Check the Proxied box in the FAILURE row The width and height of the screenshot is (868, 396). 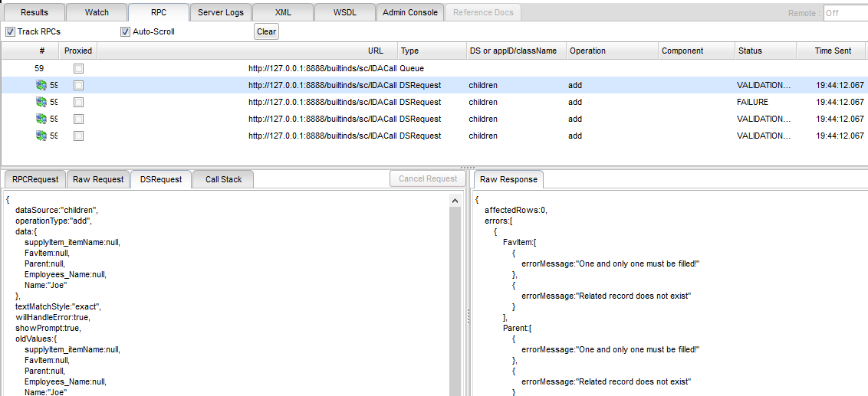(79, 102)
